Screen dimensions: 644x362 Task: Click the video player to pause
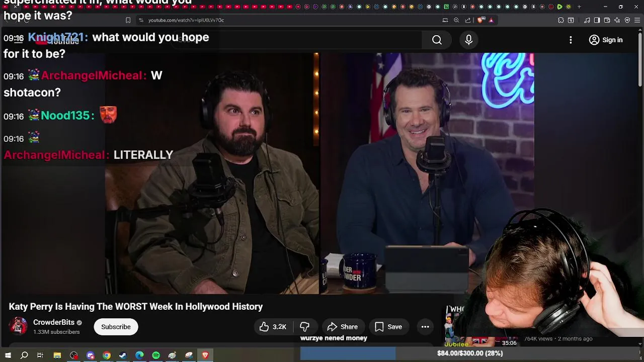(x=319, y=173)
